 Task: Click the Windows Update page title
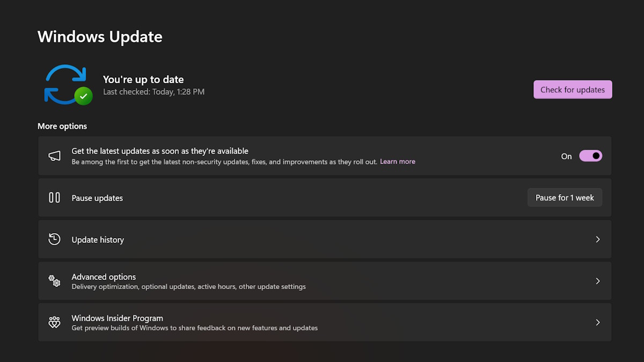coord(100,36)
